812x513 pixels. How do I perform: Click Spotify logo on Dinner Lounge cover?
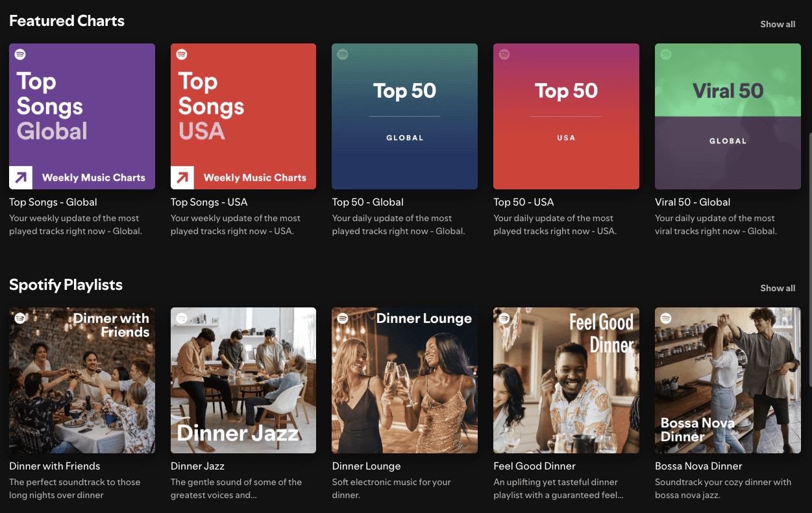[343, 318]
